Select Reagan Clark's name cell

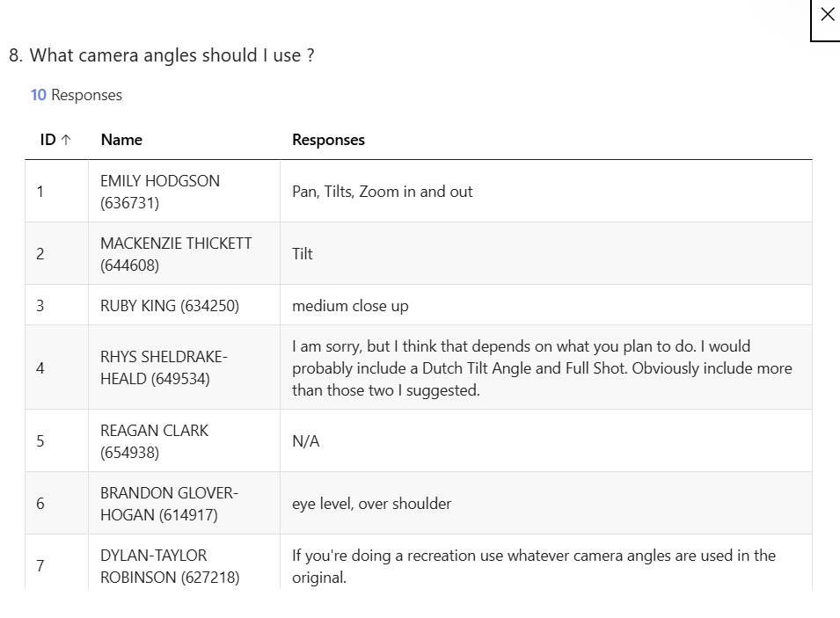(x=155, y=441)
